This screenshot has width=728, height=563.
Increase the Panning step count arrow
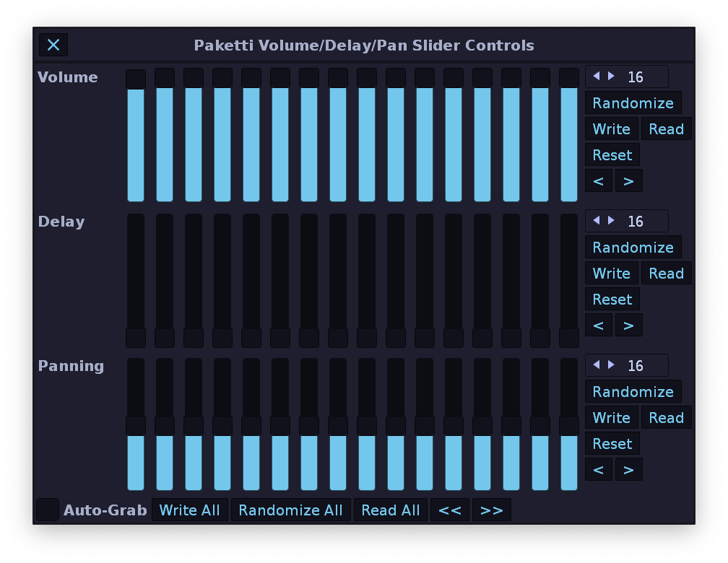point(612,365)
